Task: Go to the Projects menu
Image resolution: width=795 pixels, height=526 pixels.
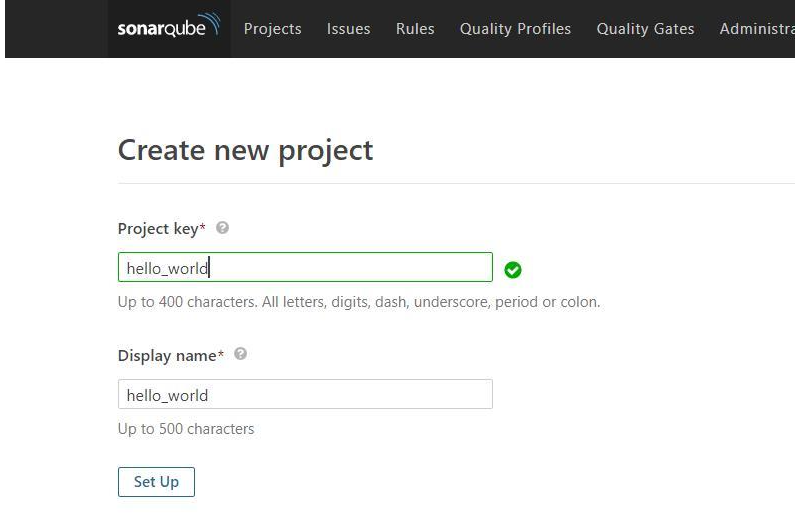Action: pyautogui.click(x=272, y=29)
